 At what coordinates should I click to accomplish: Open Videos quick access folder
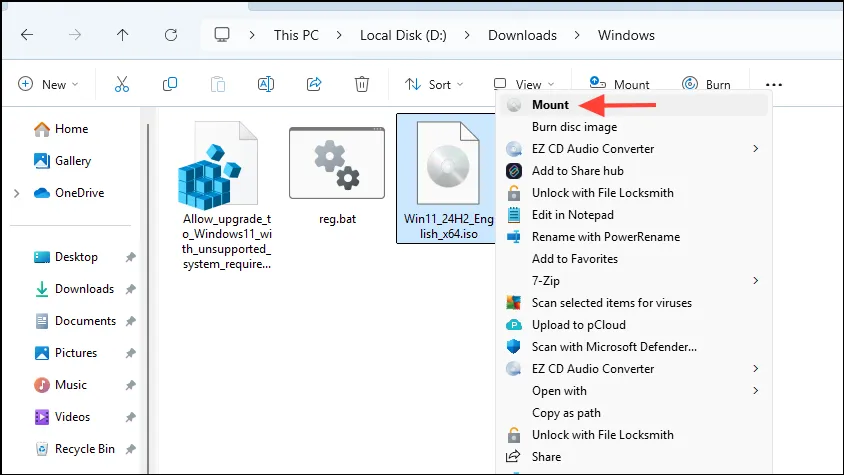62,417
